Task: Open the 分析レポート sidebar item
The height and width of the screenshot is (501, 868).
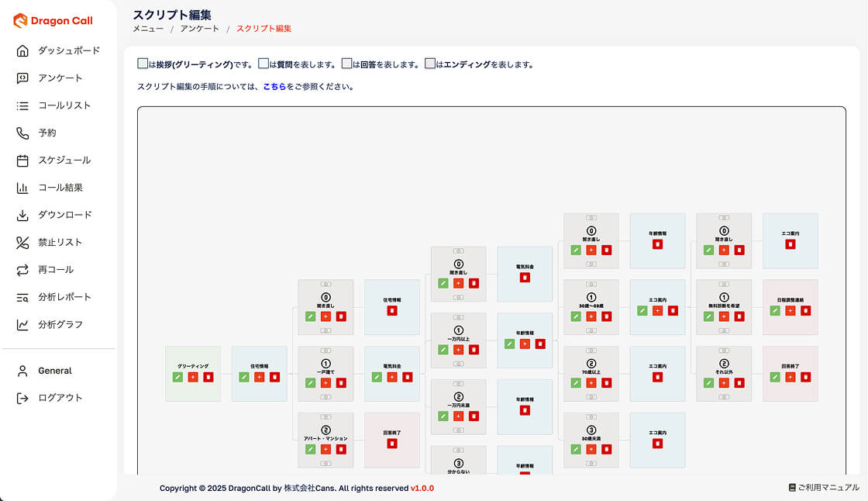Action: 64,297
